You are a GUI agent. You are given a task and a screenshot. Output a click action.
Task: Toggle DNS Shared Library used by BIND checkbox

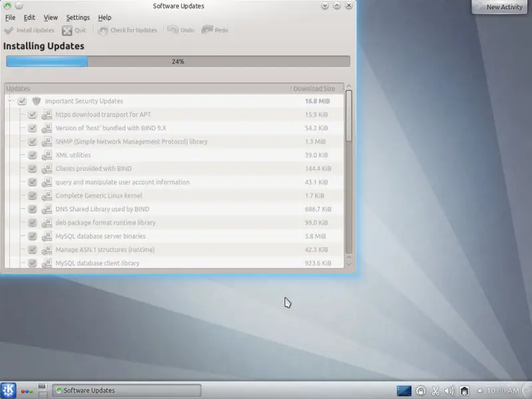tap(32, 209)
